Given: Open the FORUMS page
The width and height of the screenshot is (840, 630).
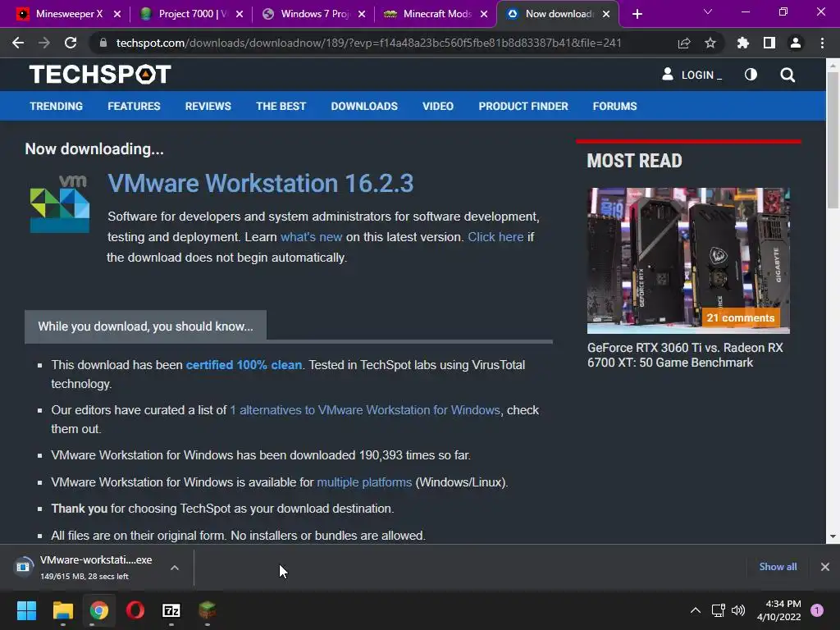Looking at the screenshot, I should [x=614, y=106].
